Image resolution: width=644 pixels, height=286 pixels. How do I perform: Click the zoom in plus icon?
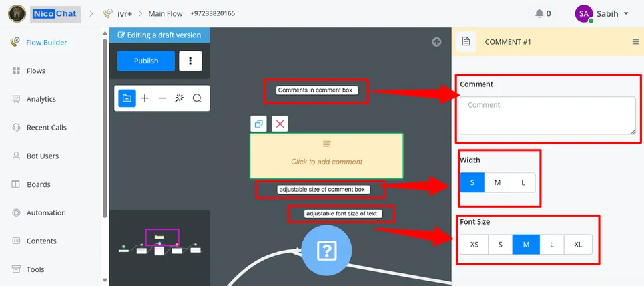[145, 98]
